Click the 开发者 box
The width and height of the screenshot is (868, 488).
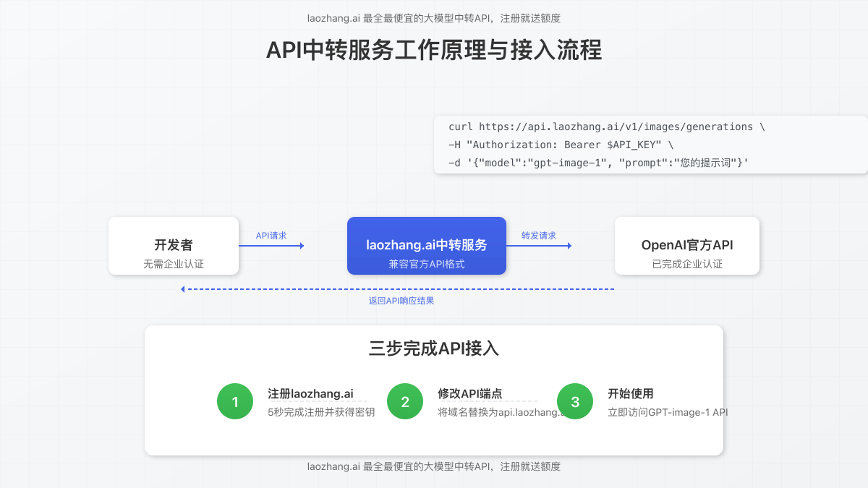pos(174,246)
